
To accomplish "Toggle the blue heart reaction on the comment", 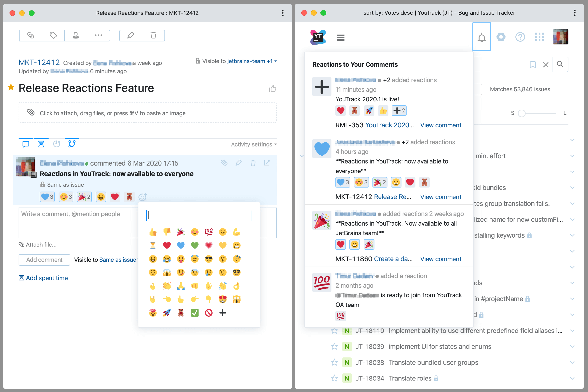I will (x=47, y=197).
